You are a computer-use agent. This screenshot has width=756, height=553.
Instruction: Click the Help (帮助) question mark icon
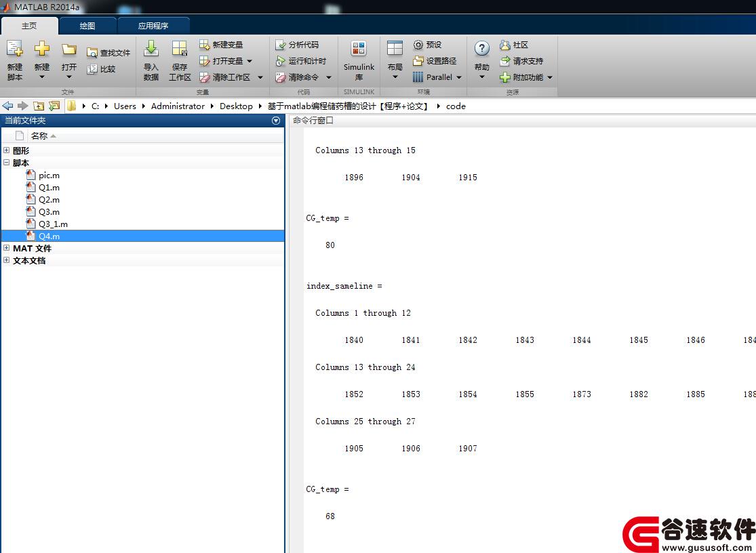[481, 48]
